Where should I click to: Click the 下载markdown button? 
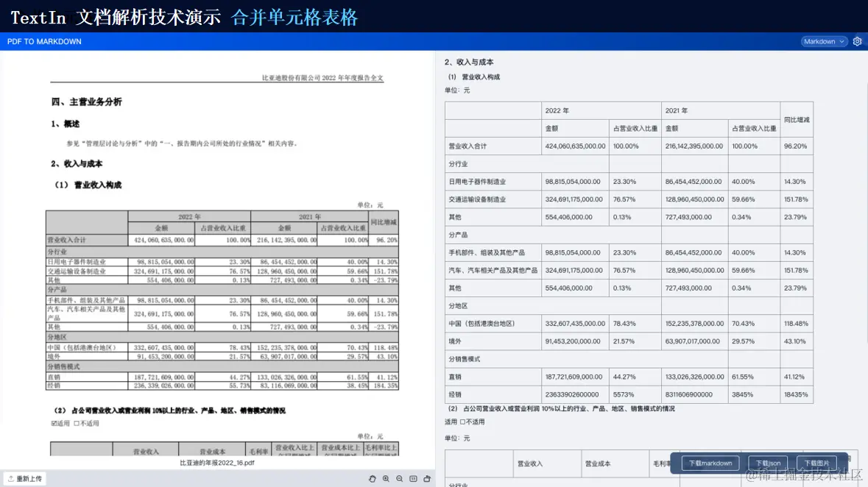tap(710, 463)
